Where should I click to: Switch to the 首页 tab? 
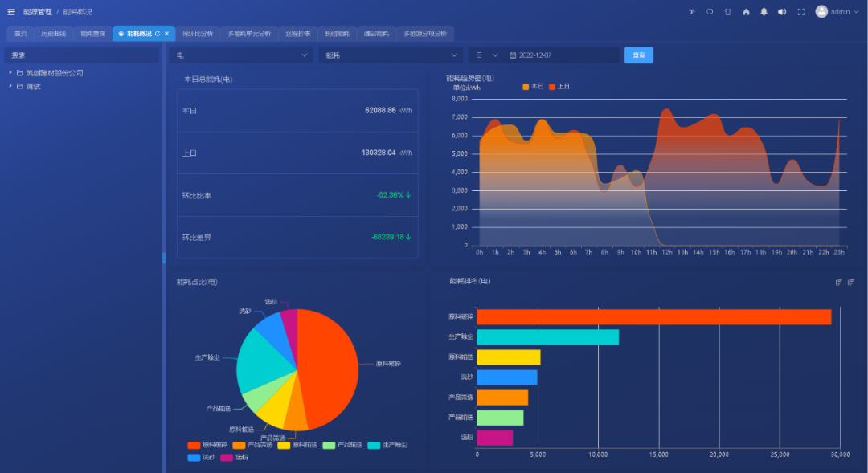(x=20, y=34)
